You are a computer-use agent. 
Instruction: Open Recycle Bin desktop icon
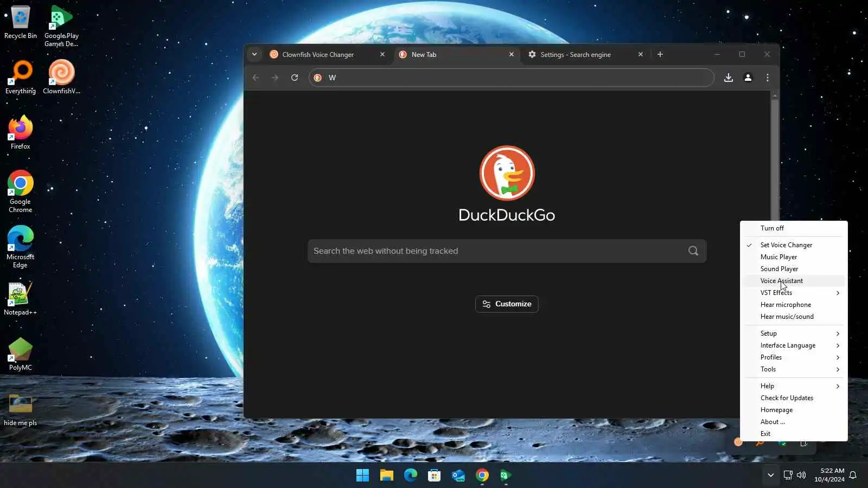point(21,23)
